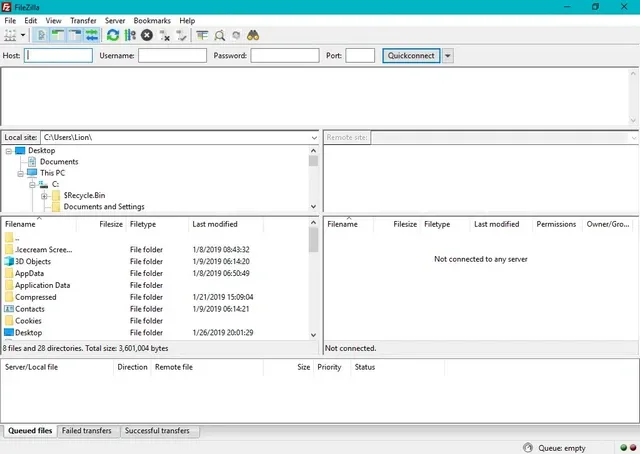Open the View menu

53,21
